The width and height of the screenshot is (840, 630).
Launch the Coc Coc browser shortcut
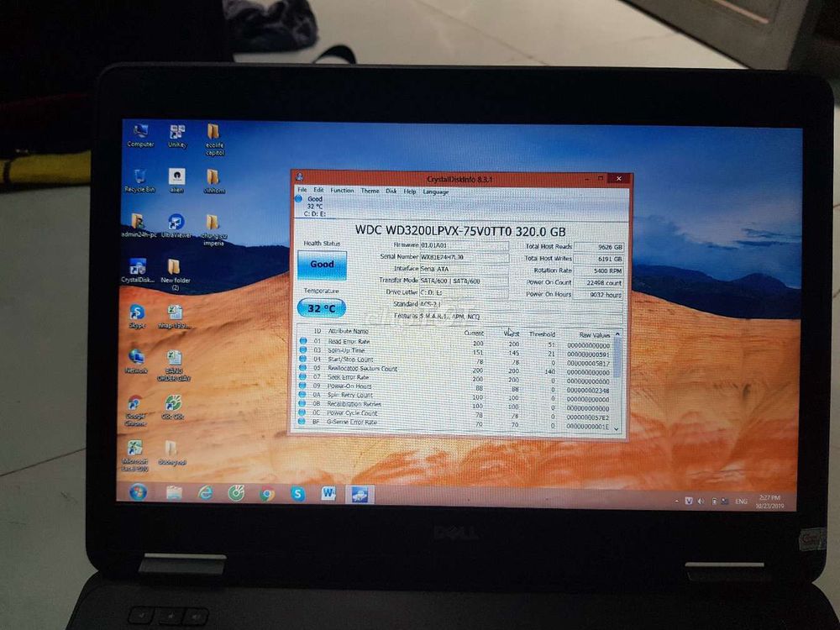click(x=173, y=407)
